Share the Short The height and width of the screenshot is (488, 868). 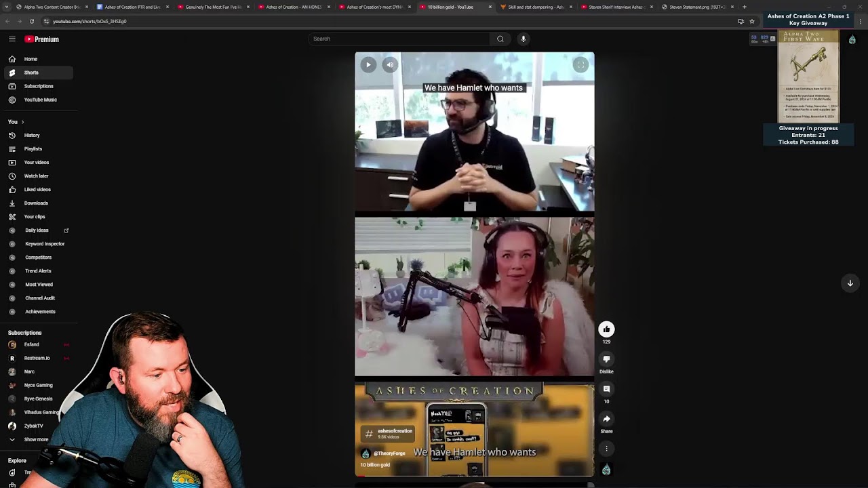606,419
